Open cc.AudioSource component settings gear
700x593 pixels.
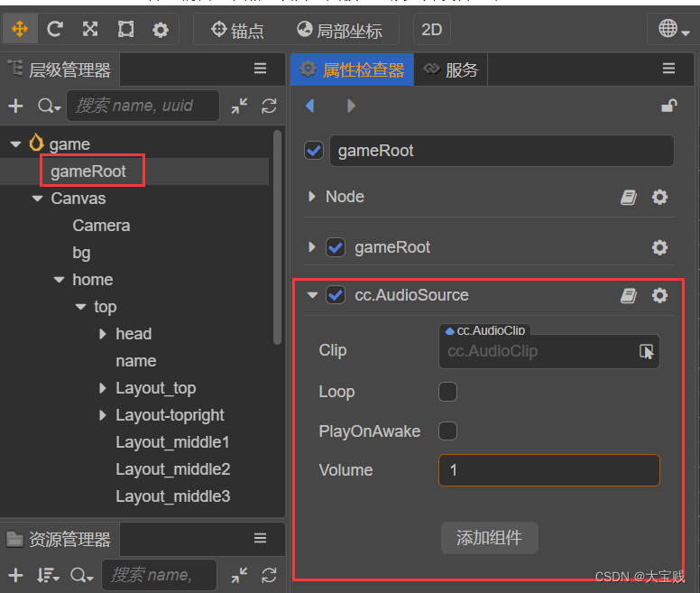[659, 295]
